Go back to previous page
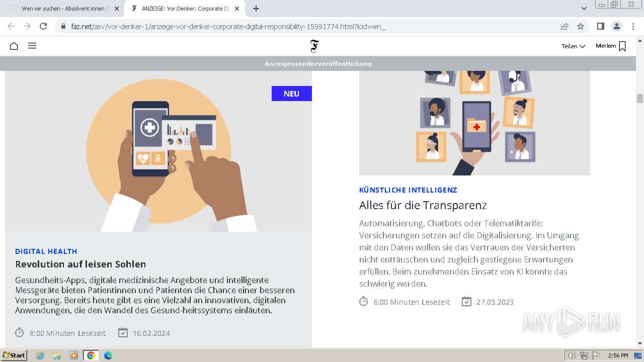644x362 pixels. 11,26
